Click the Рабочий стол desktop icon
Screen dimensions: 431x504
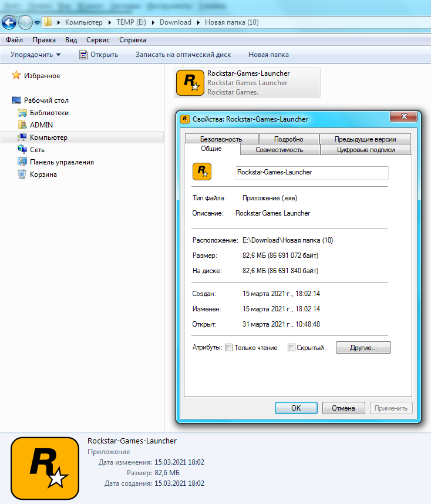pyautogui.click(x=16, y=100)
